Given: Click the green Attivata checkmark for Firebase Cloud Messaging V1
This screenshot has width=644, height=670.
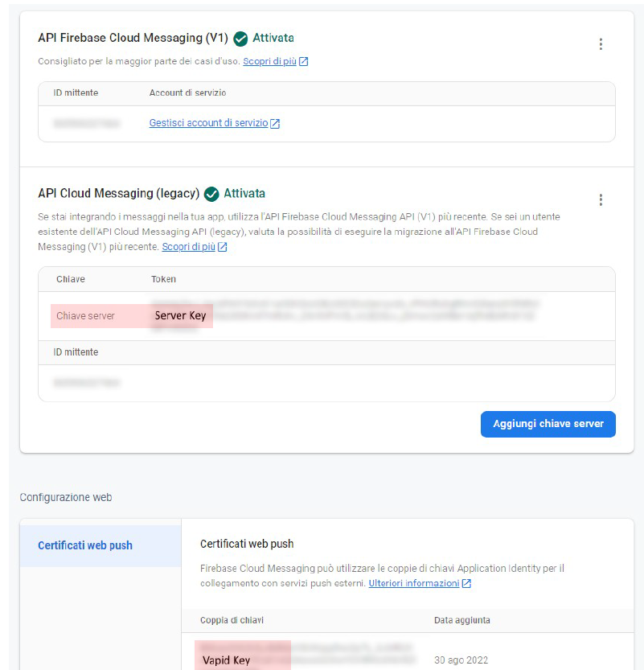Looking at the screenshot, I should pos(240,39).
